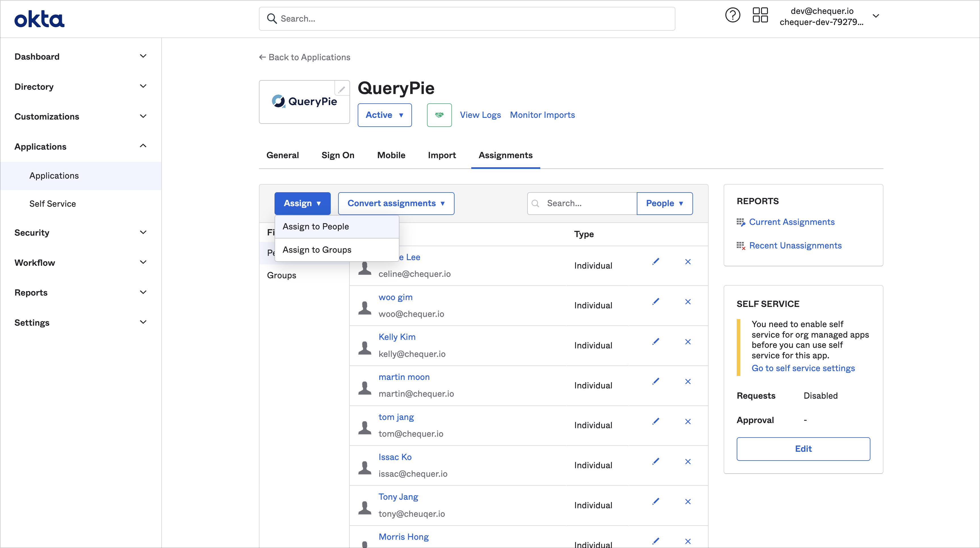Edit assignment for Kelly Kim
The width and height of the screenshot is (980, 548).
coord(656,341)
